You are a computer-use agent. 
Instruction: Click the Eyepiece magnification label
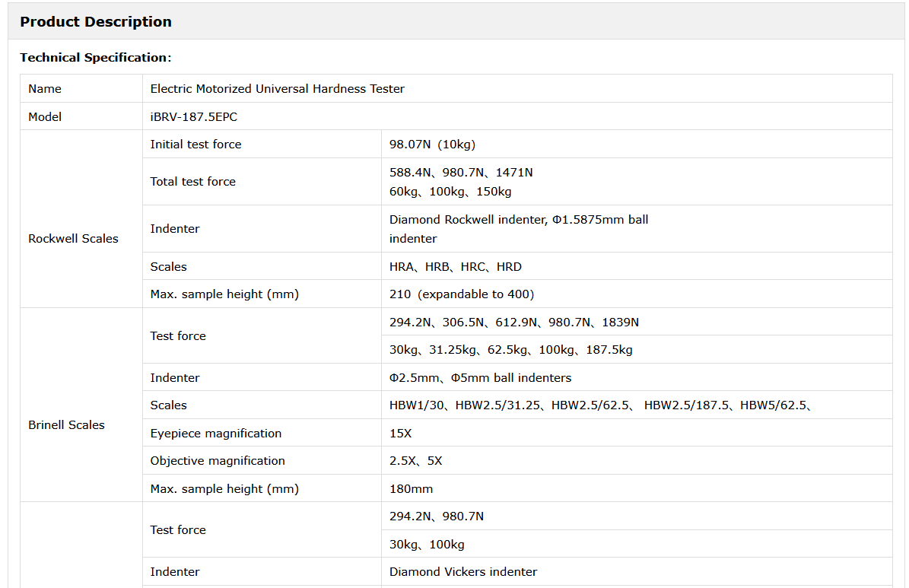pyautogui.click(x=215, y=434)
